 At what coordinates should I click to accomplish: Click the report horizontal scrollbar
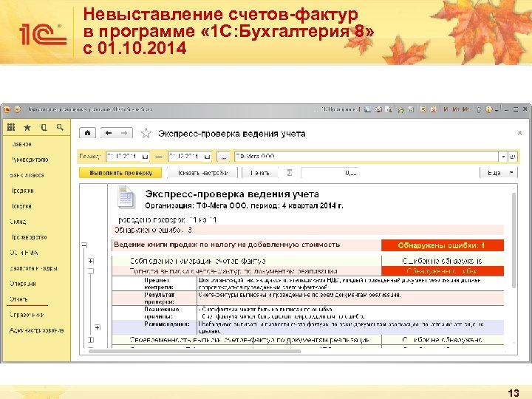pos(194,351)
